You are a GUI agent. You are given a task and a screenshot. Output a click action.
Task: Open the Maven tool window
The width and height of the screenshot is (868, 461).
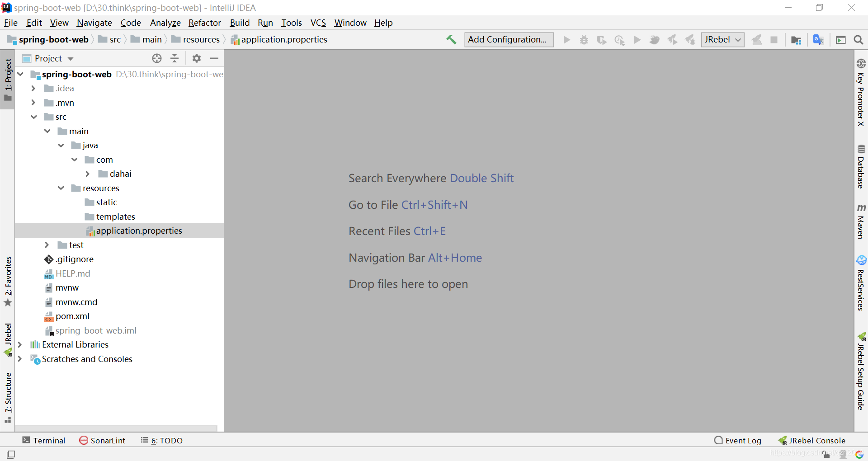tap(861, 221)
